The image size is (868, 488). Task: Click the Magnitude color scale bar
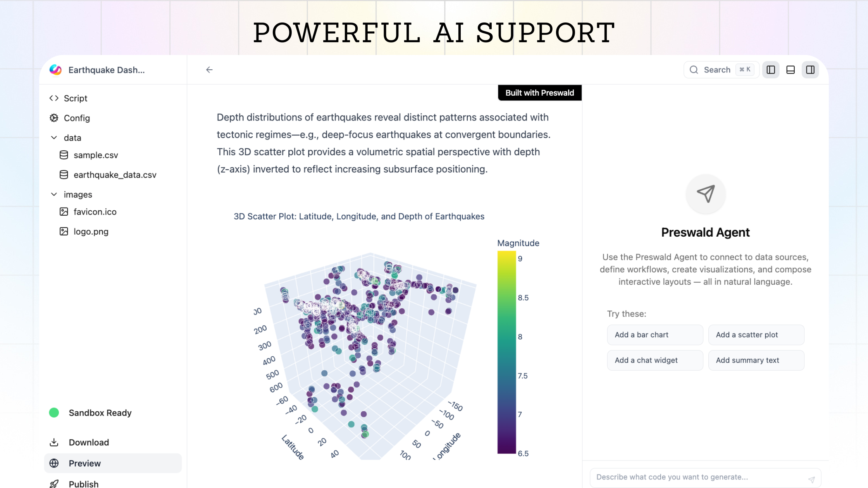[x=506, y=352]
